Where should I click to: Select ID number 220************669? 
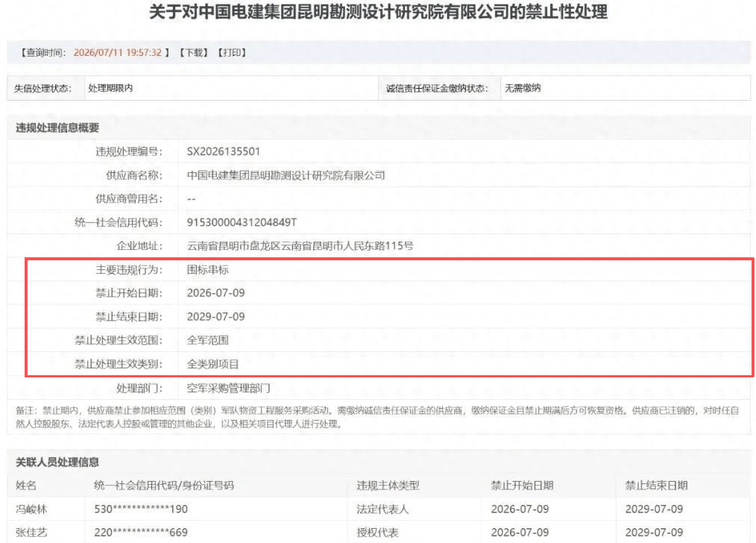pos(141,533)
